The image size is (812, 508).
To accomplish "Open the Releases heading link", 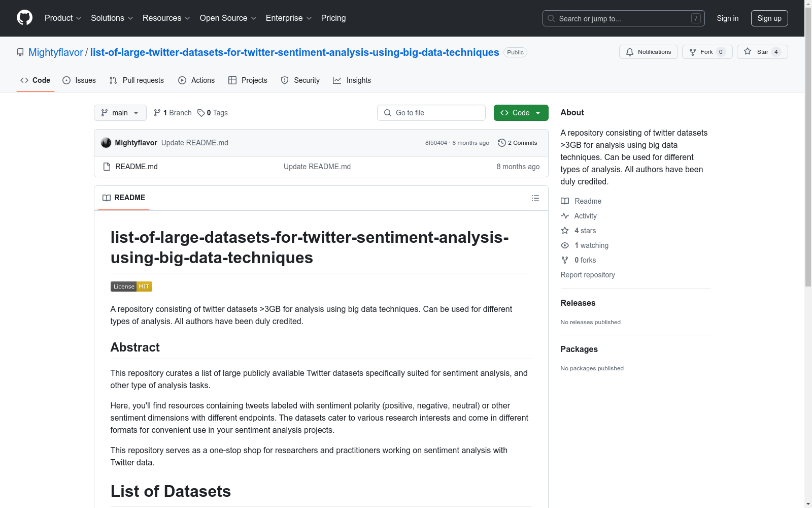I will 578,303.
